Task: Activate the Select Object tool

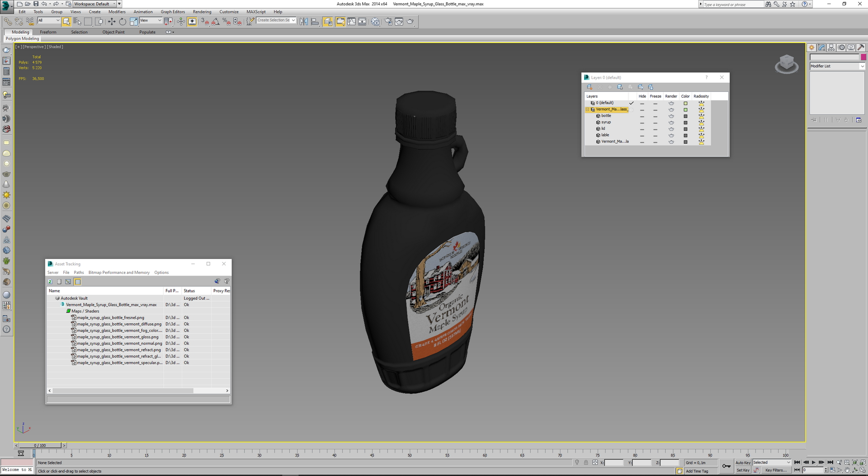Action: [x=66, y=21]
